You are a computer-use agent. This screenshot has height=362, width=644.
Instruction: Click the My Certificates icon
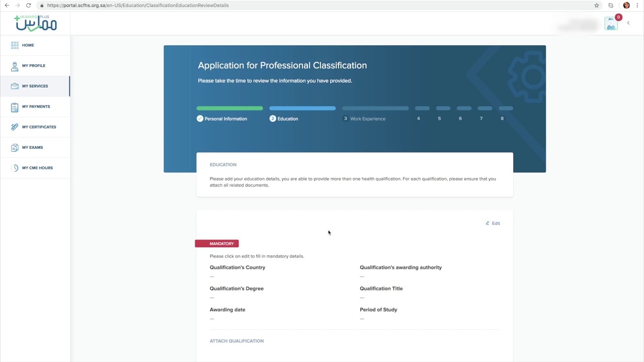click(15, 127)
